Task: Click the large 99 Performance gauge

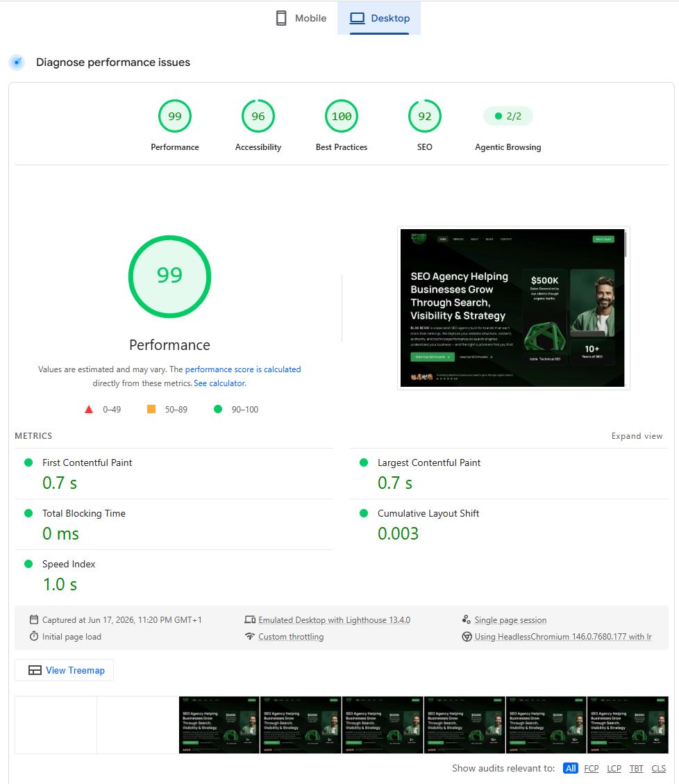Action: click(169, 276)
